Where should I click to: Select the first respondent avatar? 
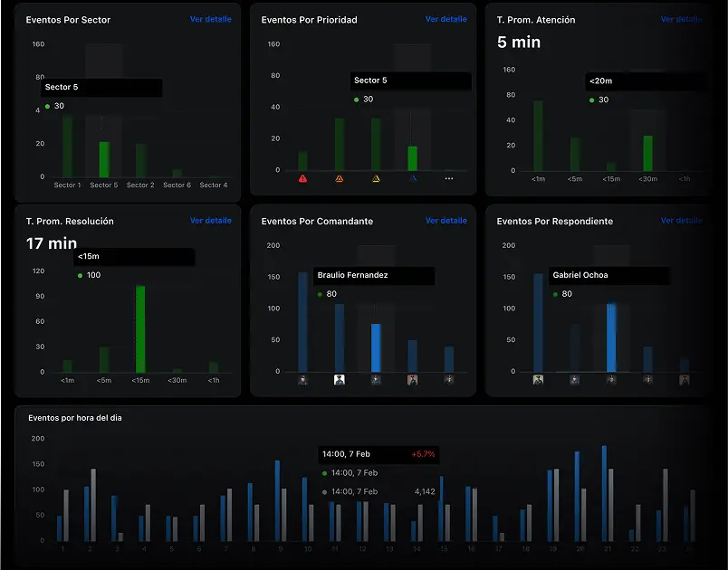[x=538, y=380]
